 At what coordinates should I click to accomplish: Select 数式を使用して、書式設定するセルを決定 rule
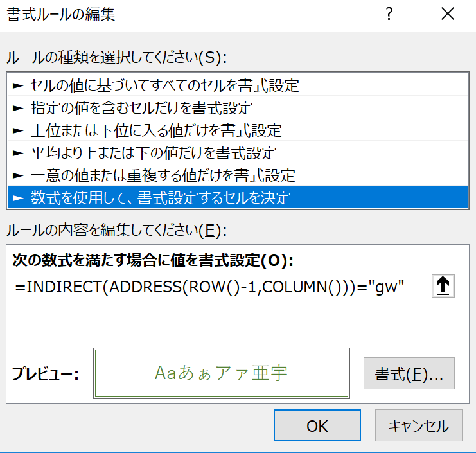238,197
